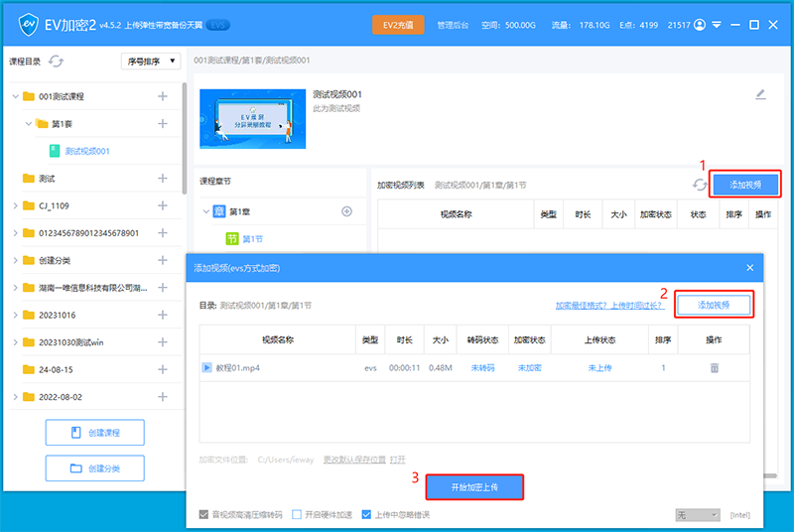Click the 上传状态 column header
794x532 pixels.
click(x=599, y=339)
